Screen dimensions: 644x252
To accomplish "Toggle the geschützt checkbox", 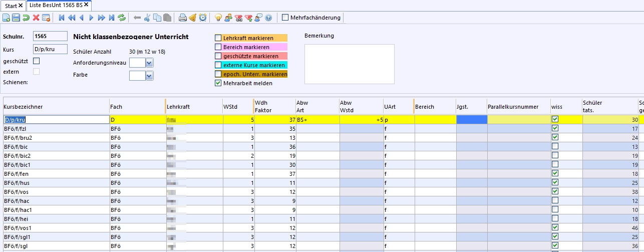I will tap(36, 61).
